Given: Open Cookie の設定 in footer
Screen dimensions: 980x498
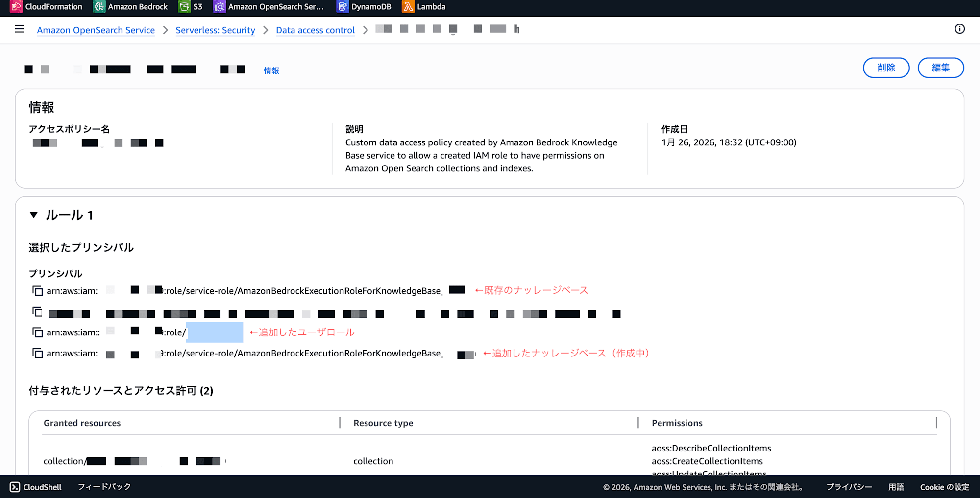Looking at the screenshot, I should point(945,487).
